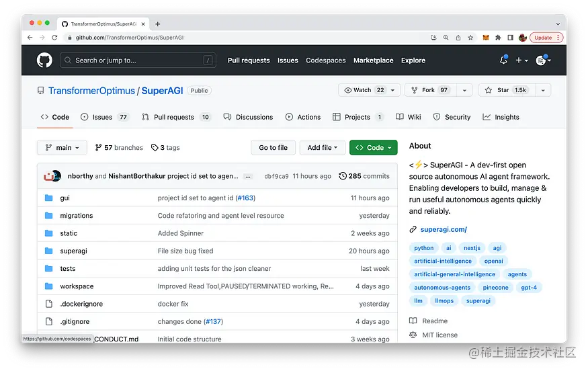Screen dimensions: 588x371
Task: Open the green Code dropdown
Action: (373, 147)
